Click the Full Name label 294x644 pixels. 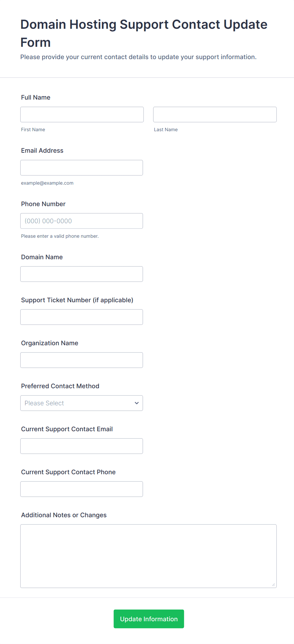click(x=36, y=97)
